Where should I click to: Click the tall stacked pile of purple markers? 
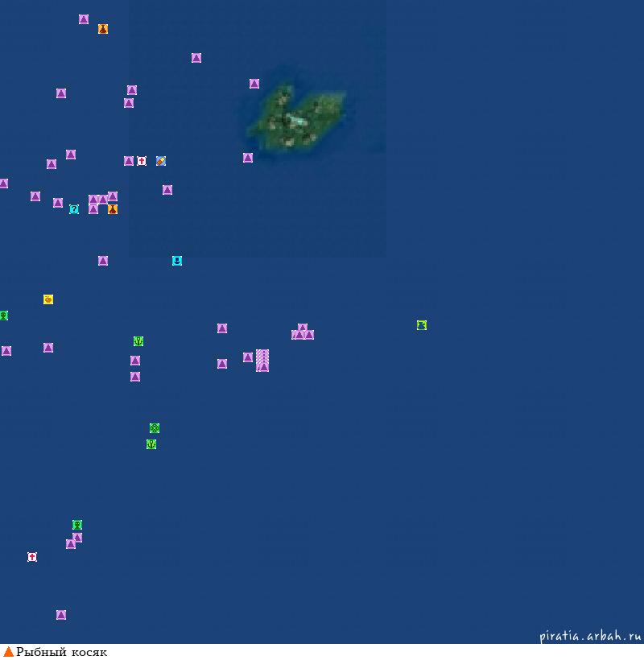point(262,361)
